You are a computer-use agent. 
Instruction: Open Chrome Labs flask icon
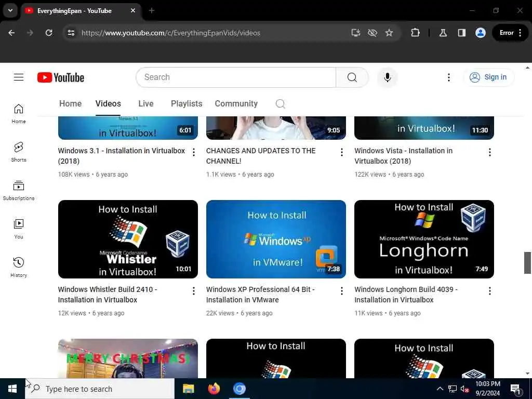[443, 33]
